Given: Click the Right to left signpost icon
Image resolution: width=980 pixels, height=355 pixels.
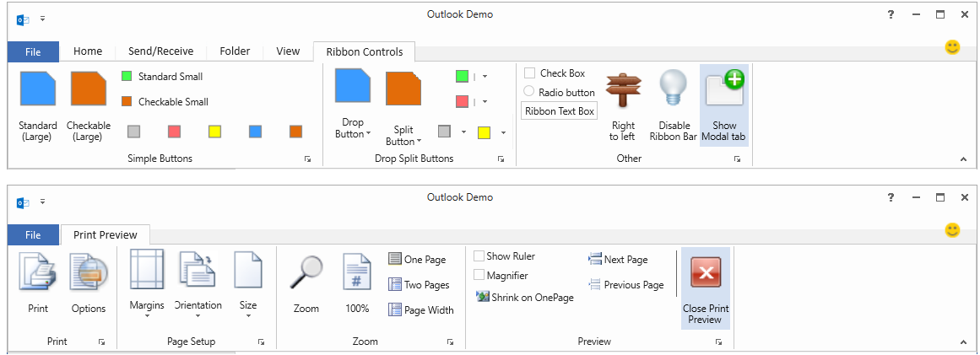Looking at the screenshot, I should (624, 90).
